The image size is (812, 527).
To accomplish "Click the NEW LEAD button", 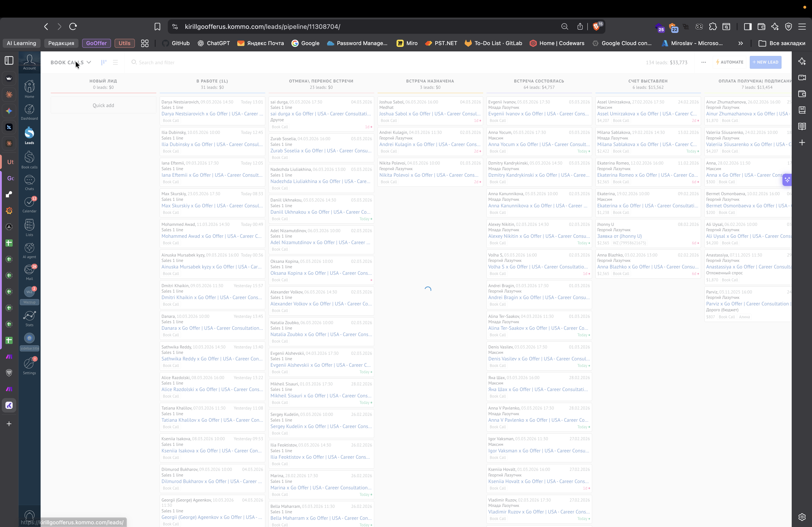I will tap(765, 62).
